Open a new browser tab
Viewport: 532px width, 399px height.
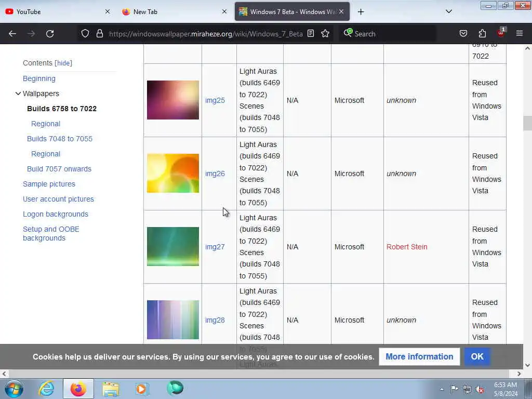tap(361, 12)
